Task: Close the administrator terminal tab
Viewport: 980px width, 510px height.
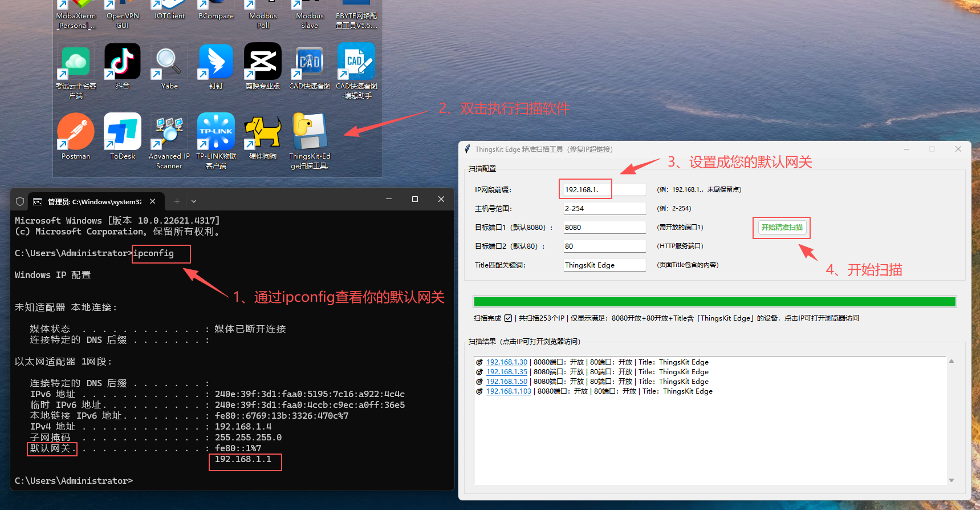Action: (153, 201)
